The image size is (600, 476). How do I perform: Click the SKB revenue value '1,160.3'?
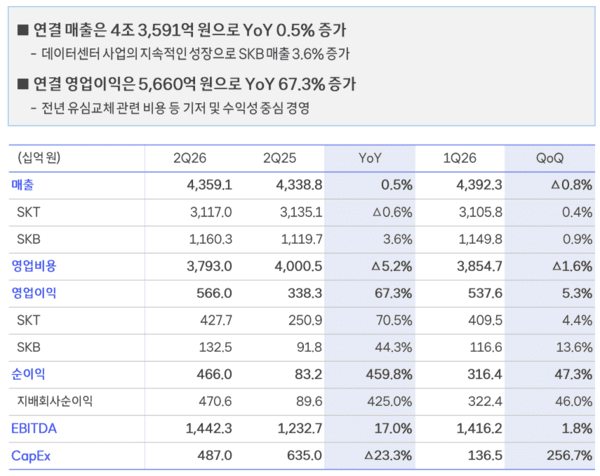click(211, 240)
